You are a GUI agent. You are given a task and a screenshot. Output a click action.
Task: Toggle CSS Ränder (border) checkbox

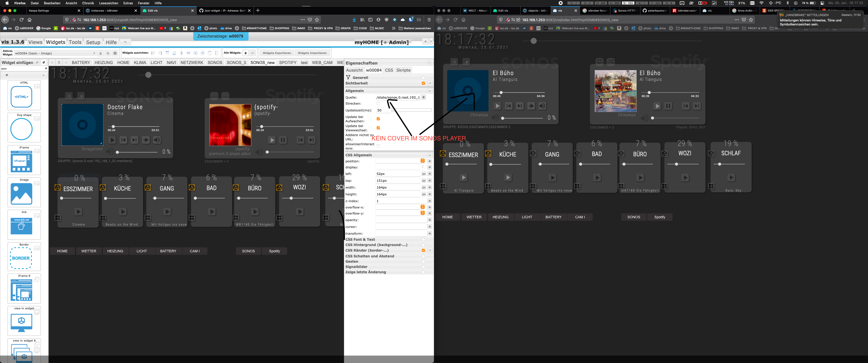pos(423,251)
